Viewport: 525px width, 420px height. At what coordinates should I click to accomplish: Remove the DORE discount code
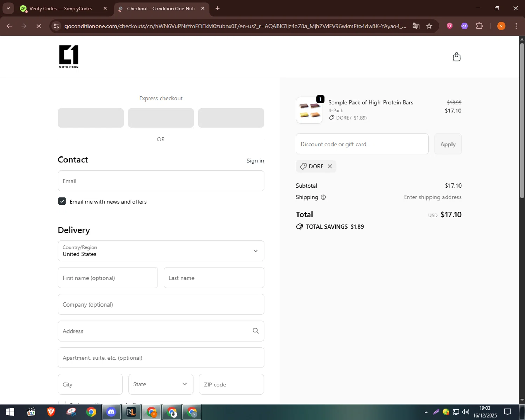330,166
